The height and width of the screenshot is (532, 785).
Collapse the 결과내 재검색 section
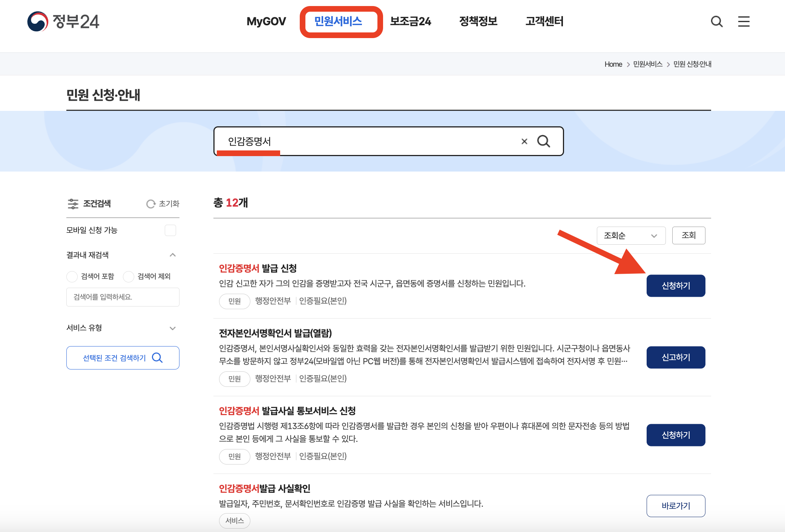tap(173, 255)
